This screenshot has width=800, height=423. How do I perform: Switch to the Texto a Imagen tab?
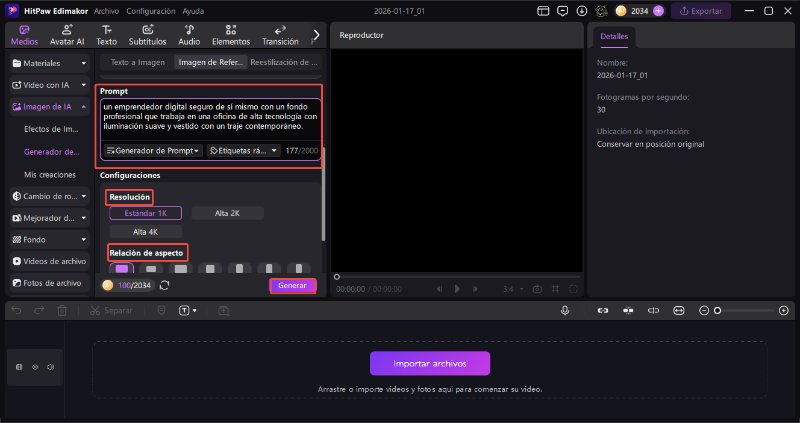coord(139,62)
